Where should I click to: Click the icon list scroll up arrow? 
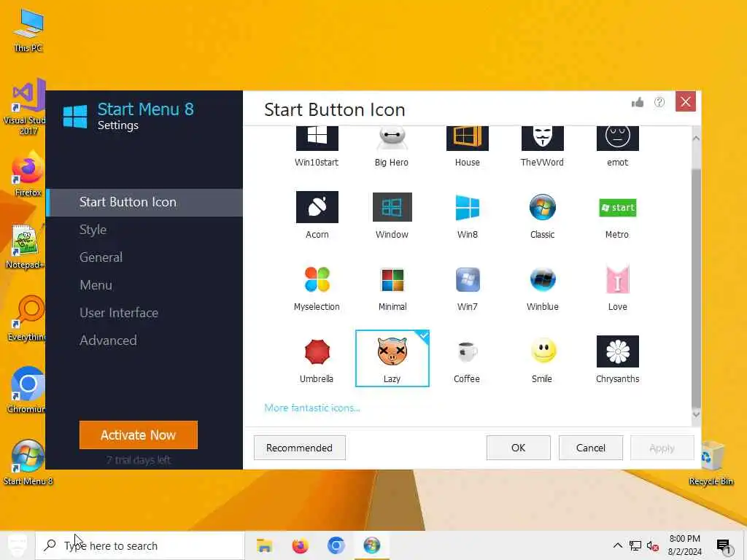696,138
